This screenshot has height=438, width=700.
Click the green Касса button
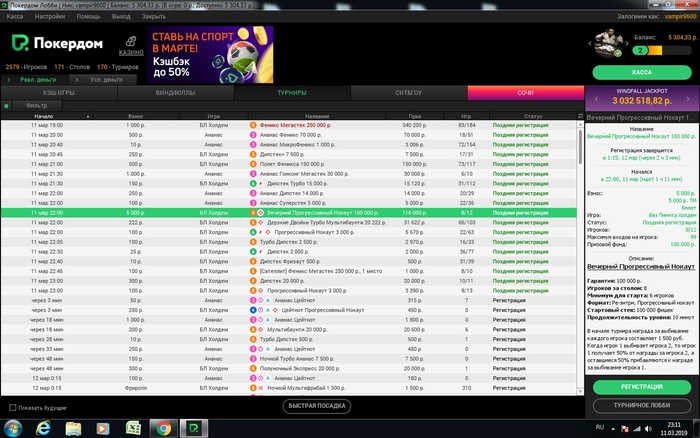tap(642, 72)
